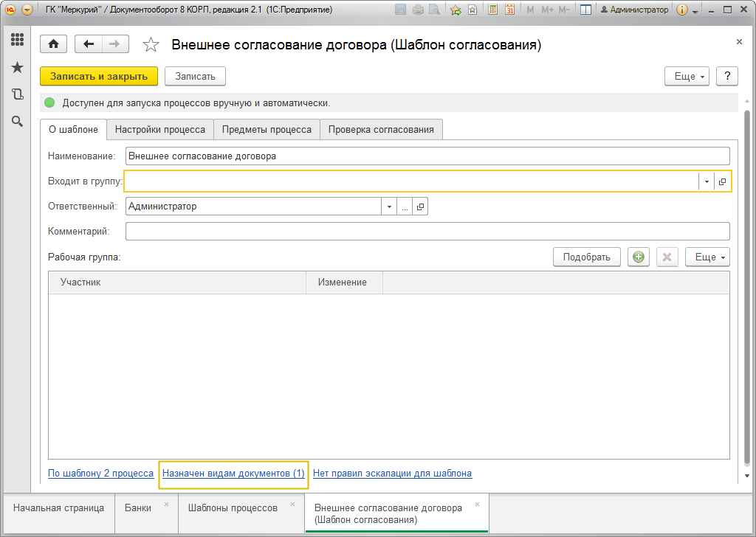Click the Наименование input field
The image size is (756, 537).
(x=427, y=156)
